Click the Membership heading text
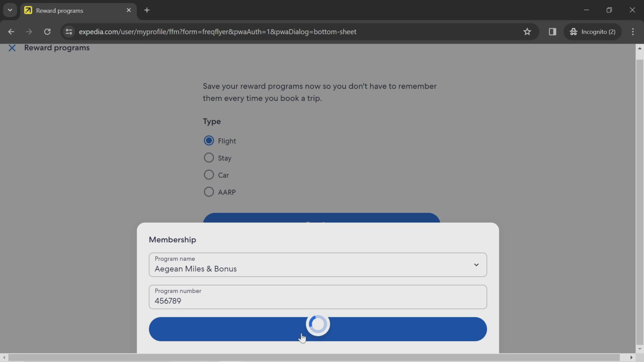644x362 pixels. pos(172,240)
